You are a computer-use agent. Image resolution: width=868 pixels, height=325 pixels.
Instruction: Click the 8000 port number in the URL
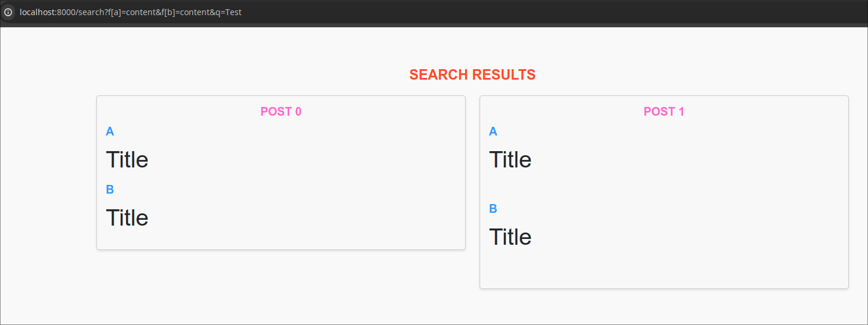pos(66,12)
